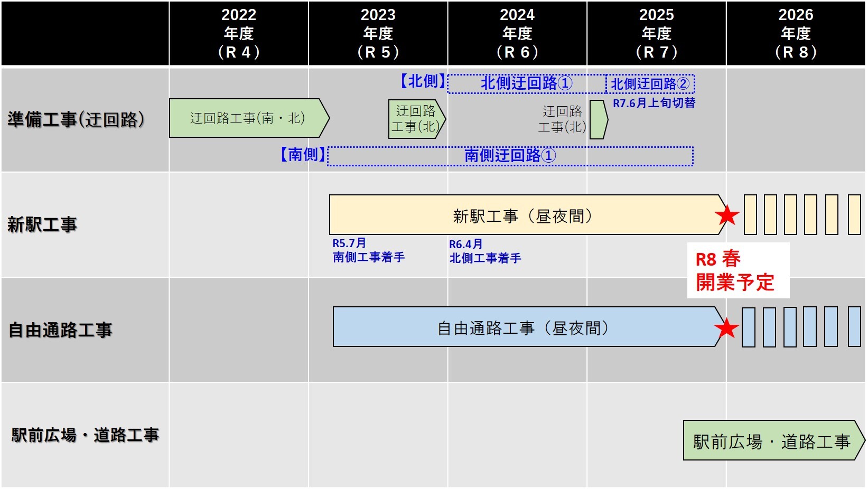Image resolution: width=868 pixels, height=489 pixels.
Task: Click the 2026年度 (R8) column header
Action: pos(796,33)
